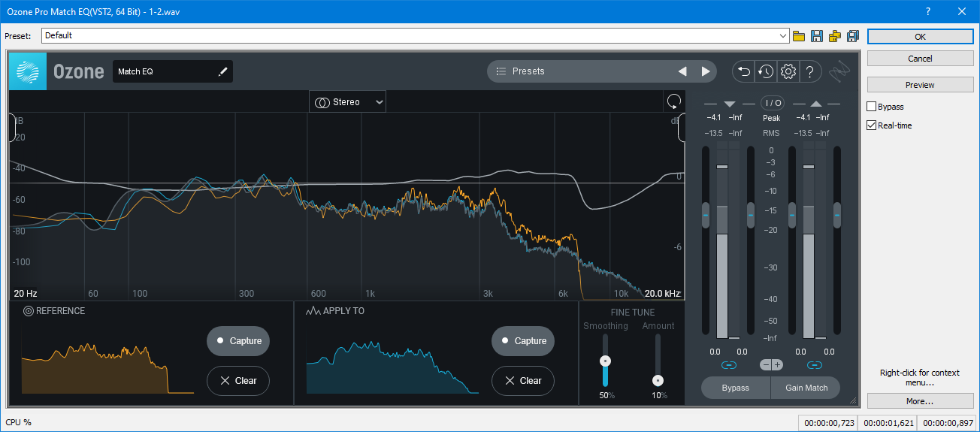Go to the next preset with right arrow
The image size is (980, 432).
pos(706,71)
